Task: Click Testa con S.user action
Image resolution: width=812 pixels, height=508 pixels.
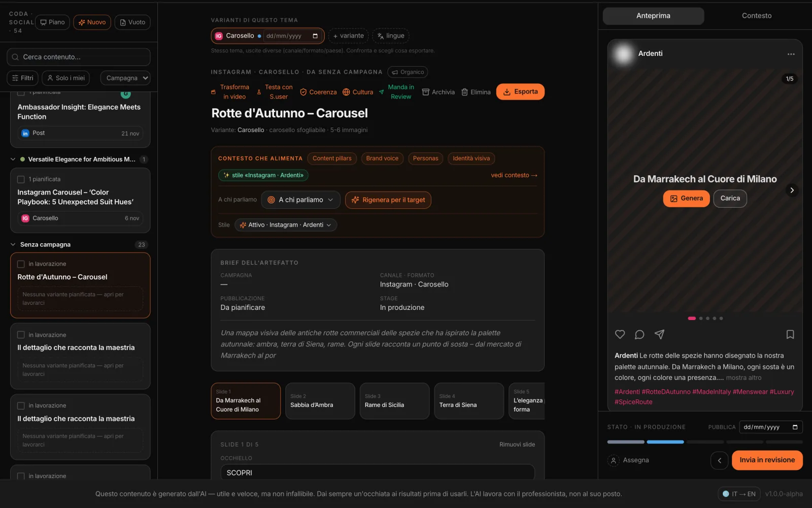Action: (x=275, y=92)
